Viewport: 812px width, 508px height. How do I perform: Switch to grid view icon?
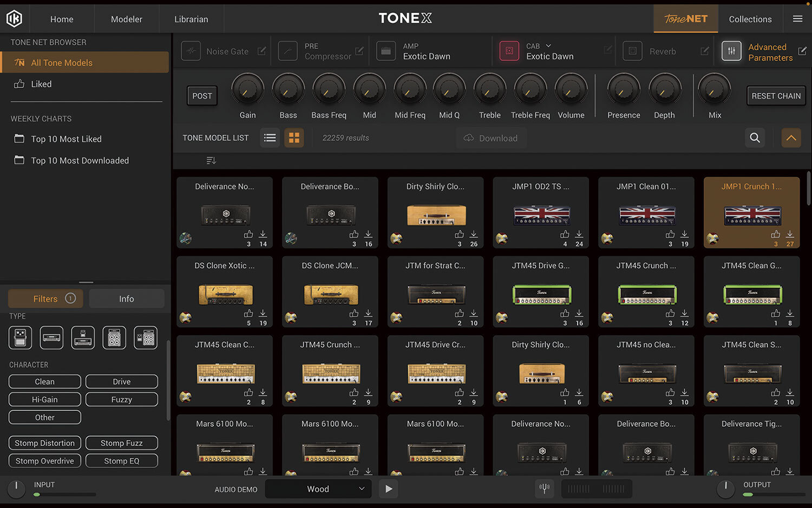click(294, 138)
